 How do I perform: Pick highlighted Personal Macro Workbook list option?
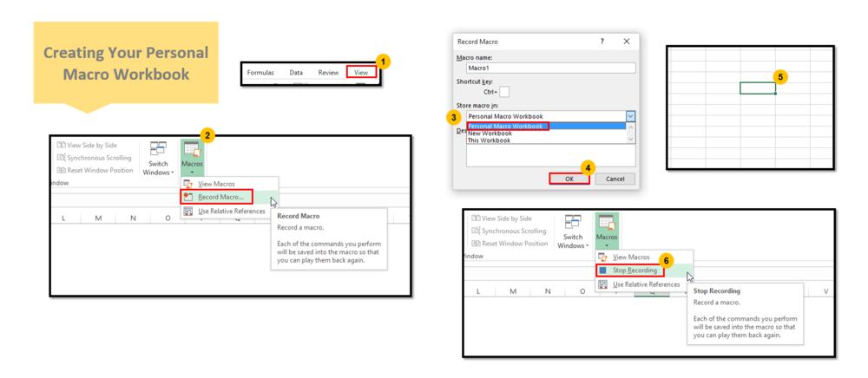506,127
